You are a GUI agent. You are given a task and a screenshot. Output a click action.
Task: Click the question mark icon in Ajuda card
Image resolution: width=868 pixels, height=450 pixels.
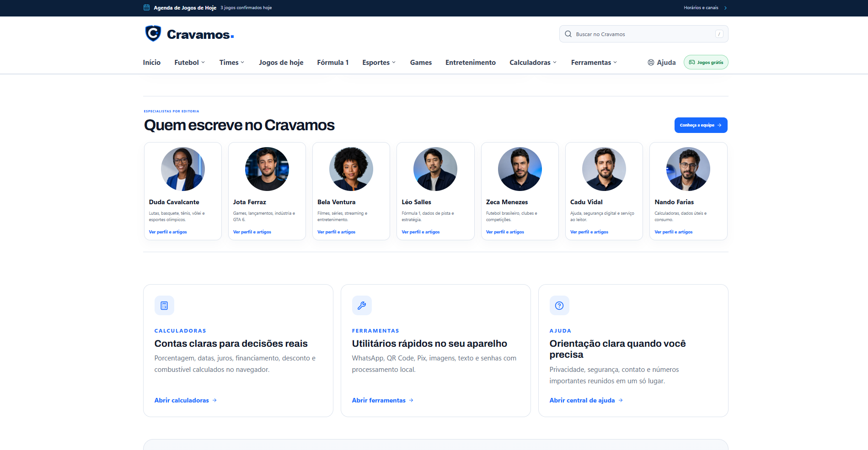[559, 306]
